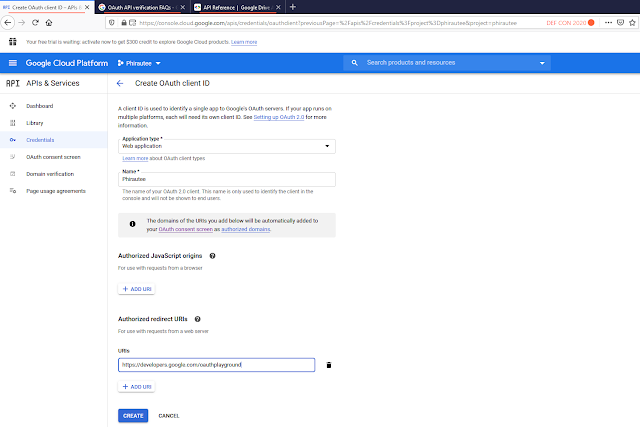This screenshot has width=640, height=427.
Task: Open the page actions three-dots menu
Action: [608, 22]
